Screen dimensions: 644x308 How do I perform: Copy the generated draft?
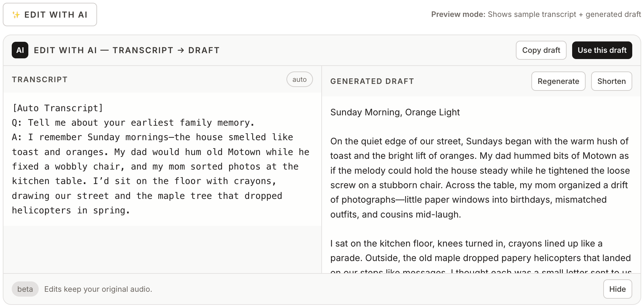[541, 50]
